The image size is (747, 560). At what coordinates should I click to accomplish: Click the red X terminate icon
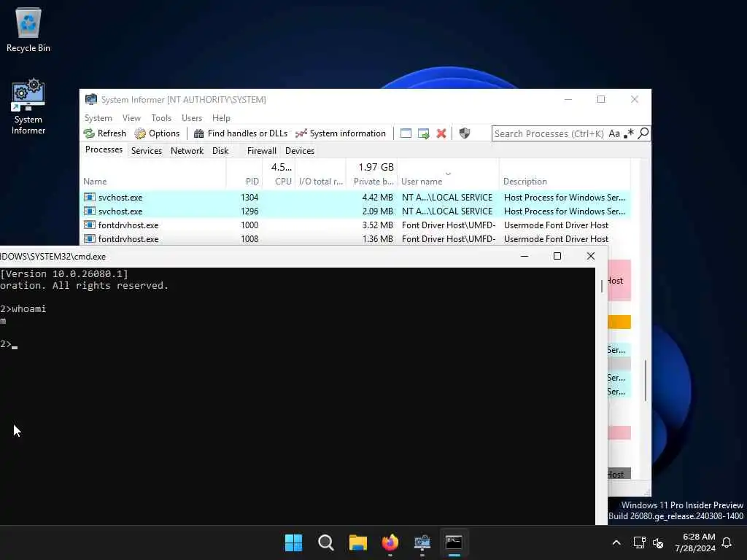click(441, 133)
